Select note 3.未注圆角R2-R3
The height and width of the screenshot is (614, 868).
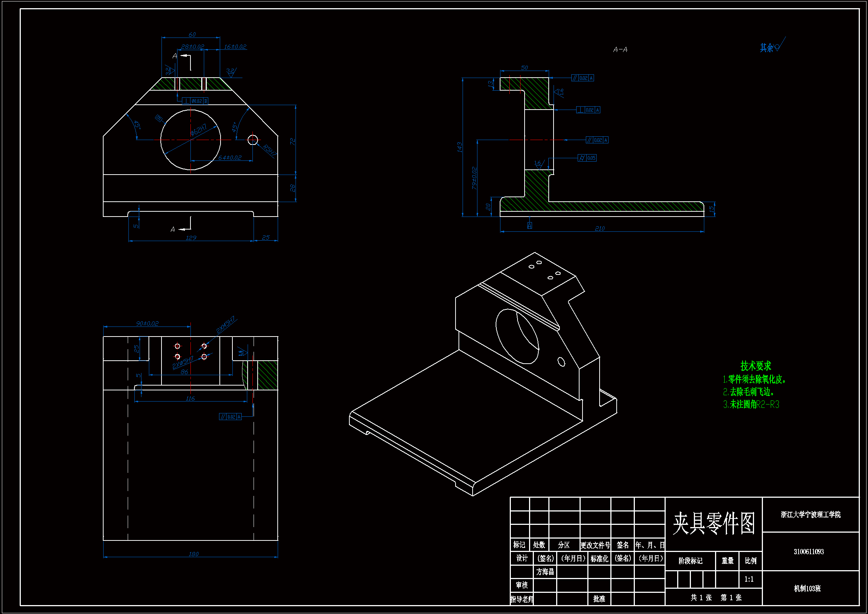pyautogui.click(x=751, y=405)
